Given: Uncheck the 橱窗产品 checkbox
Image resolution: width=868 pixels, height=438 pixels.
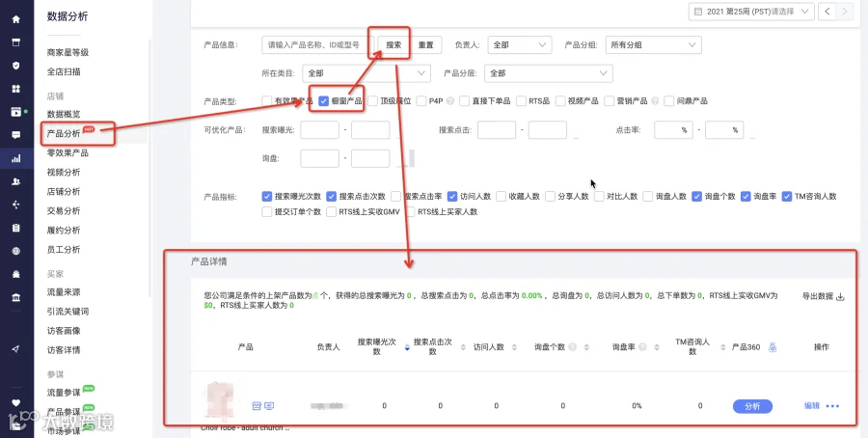Looking at the screenshot, I should pos(324,101).
